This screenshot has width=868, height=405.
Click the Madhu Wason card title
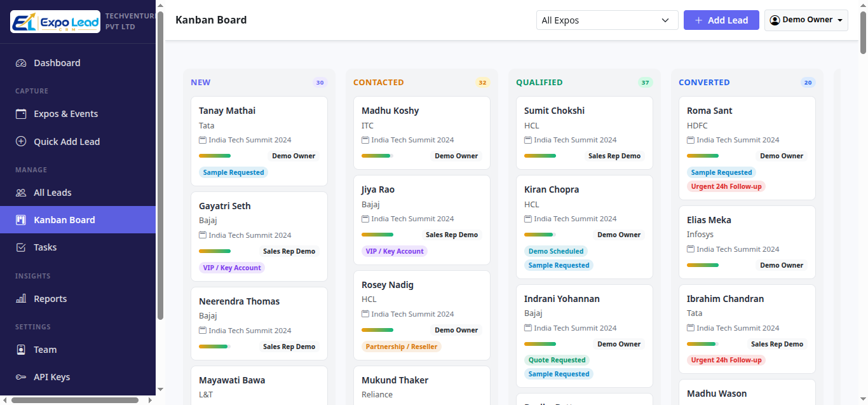[x=717, y=394]
